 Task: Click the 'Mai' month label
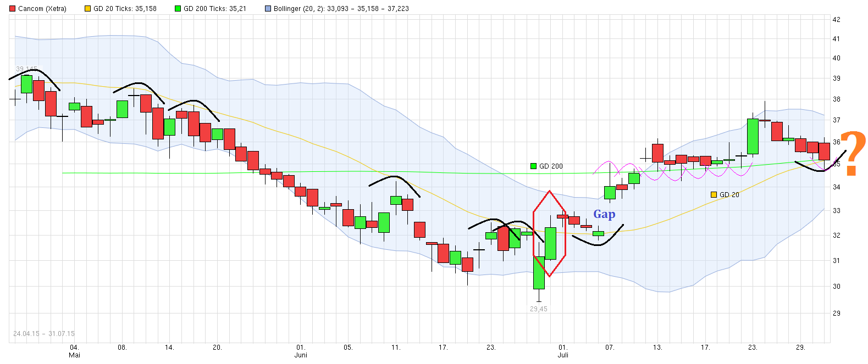click(x=74, y=355)
